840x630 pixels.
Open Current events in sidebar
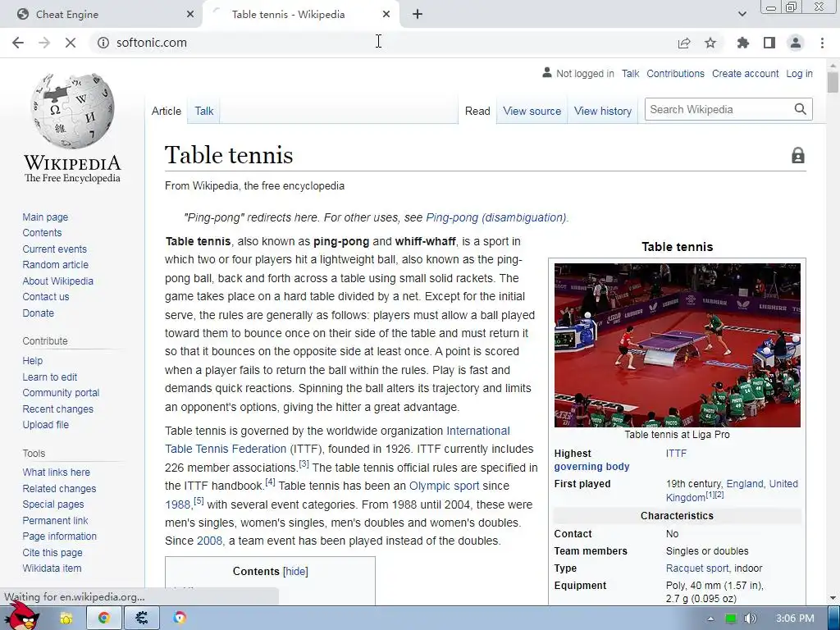pos(55,249)
